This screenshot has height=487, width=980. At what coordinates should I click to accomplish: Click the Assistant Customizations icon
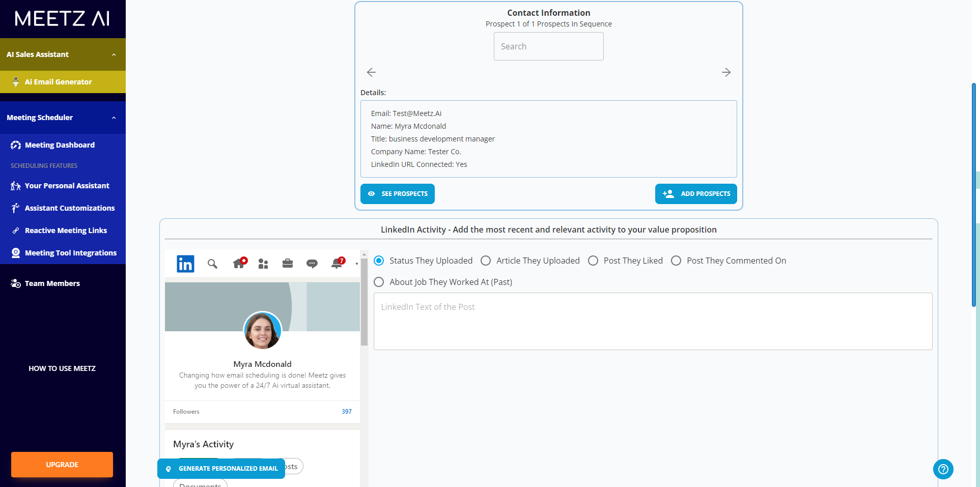[x=16, y=208]
